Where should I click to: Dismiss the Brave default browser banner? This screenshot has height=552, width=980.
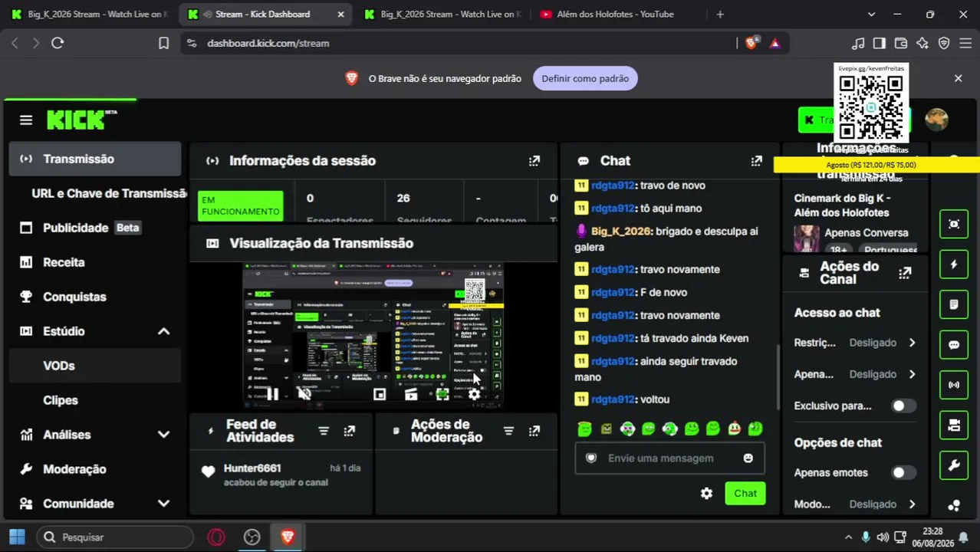click(958, 78)
